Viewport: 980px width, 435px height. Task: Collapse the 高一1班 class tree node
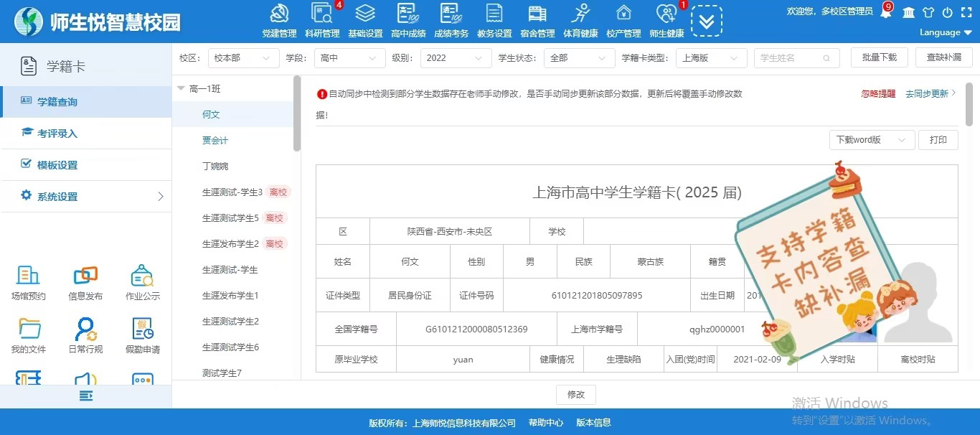click(181, 88)
